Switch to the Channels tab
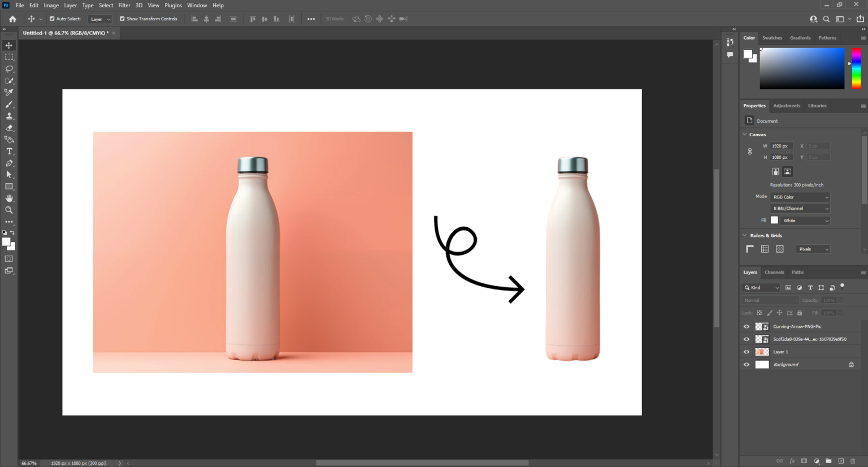The height and width of the screenshot is (467, 868). 774,272
